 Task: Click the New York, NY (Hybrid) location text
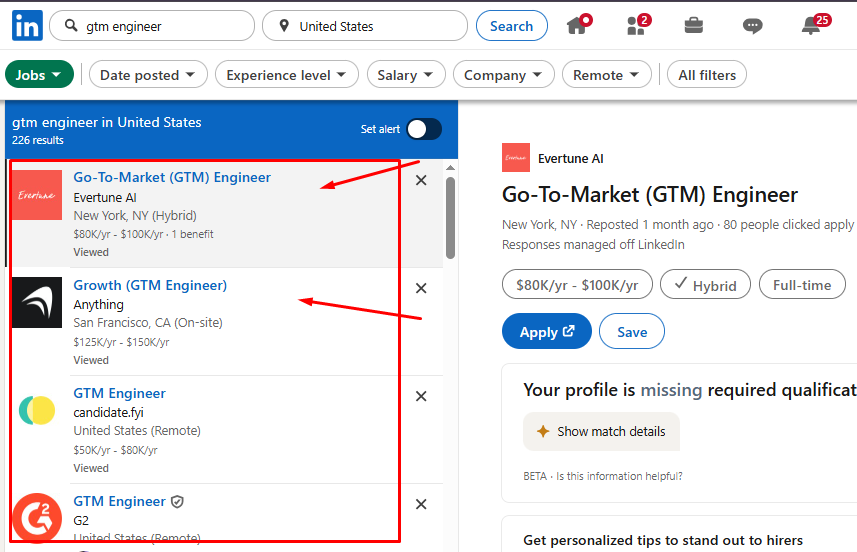[x=135, y=215]
